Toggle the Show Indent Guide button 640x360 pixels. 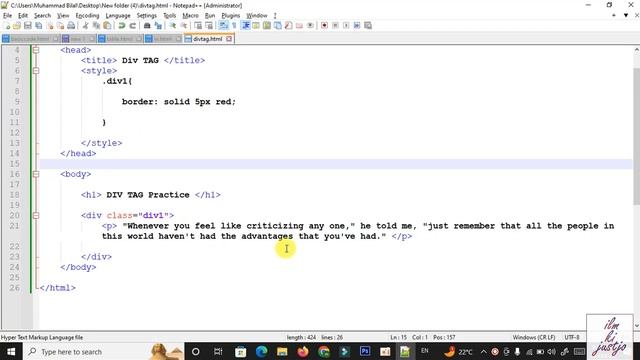pyautogui.click(x=246, y=26)
